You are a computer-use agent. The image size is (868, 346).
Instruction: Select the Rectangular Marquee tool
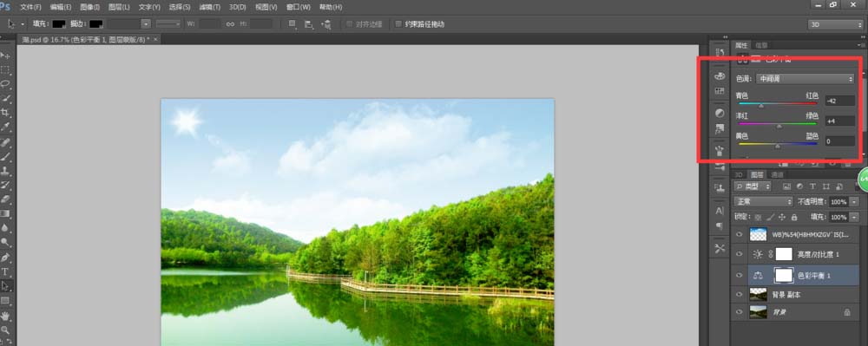pyautogui.click(x=5, y=69)
